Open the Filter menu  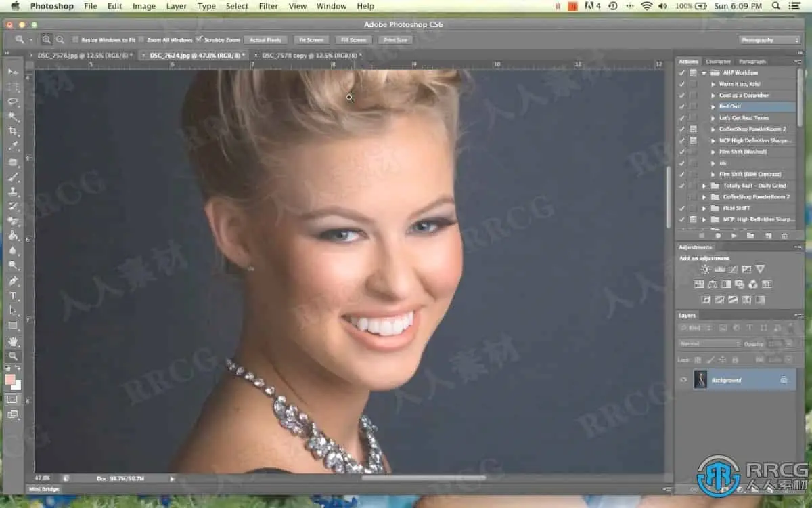coord(269,6)
